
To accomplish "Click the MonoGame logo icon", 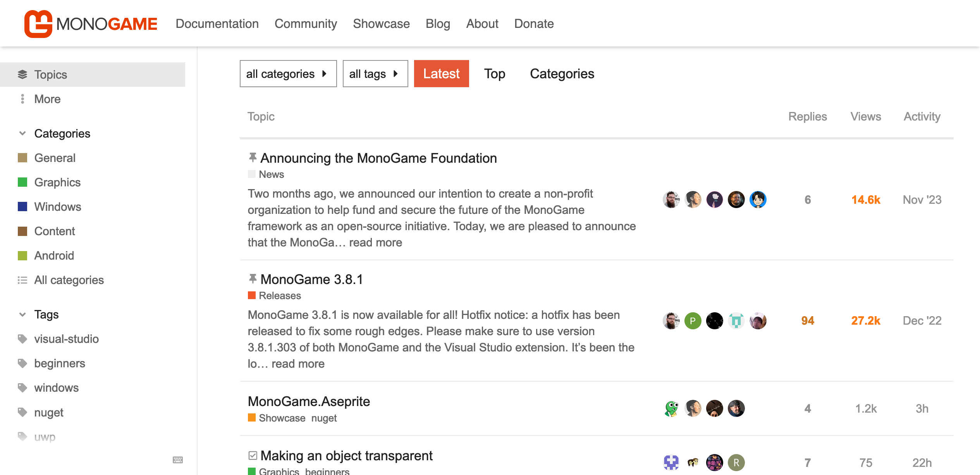I will (x=38, y=24).
